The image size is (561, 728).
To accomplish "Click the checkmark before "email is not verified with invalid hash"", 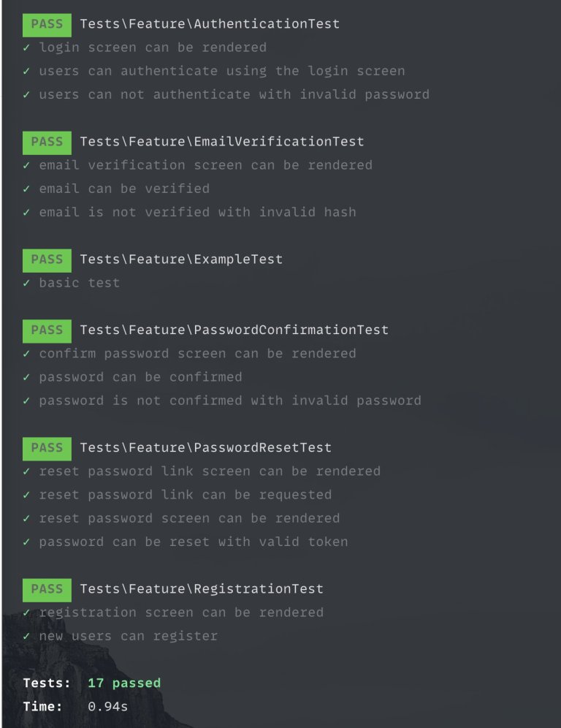I will click(26, 213).
